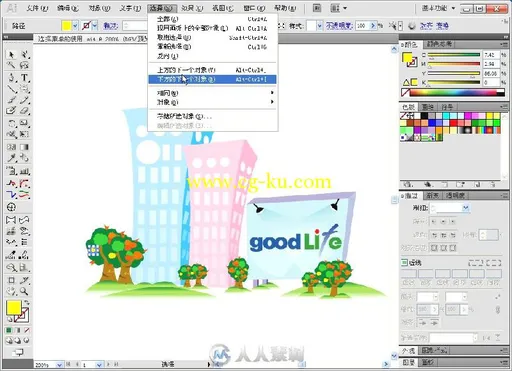Select the Eyedropper tool
This screenshot has height=371, width=512.
[11, 158]
